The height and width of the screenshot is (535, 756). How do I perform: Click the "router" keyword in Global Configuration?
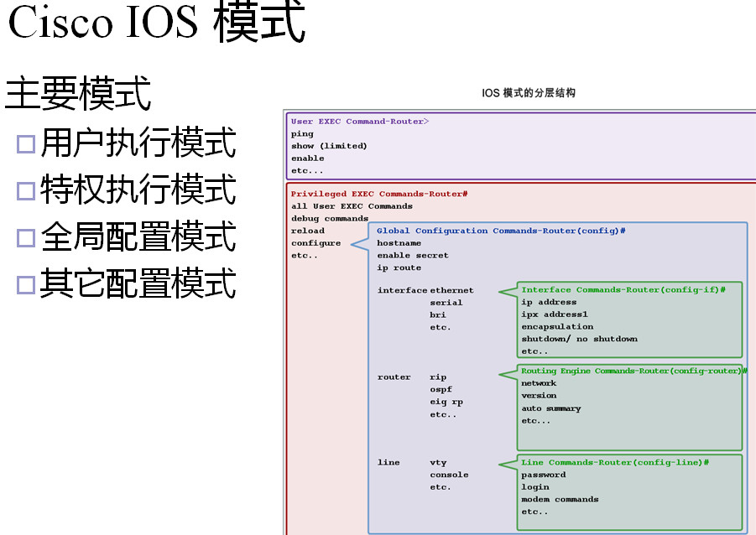point(394,377)
